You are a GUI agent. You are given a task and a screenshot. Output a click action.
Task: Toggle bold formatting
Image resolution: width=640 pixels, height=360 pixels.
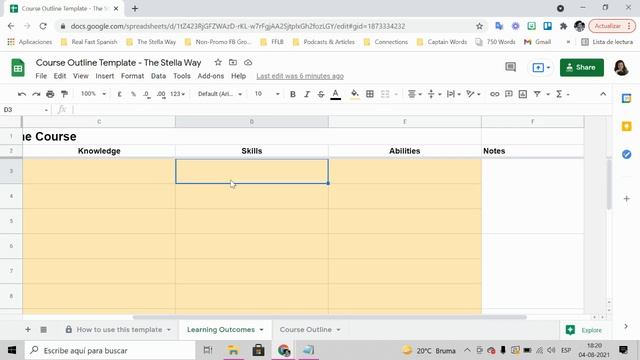(293, 94)
